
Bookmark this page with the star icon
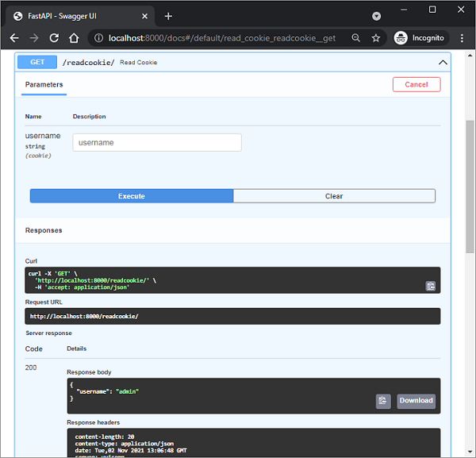376,37
